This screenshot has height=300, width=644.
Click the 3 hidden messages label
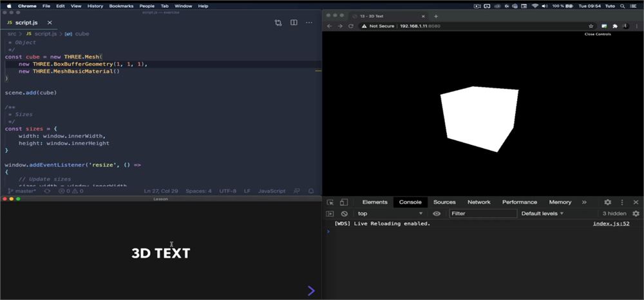point(614,214)
